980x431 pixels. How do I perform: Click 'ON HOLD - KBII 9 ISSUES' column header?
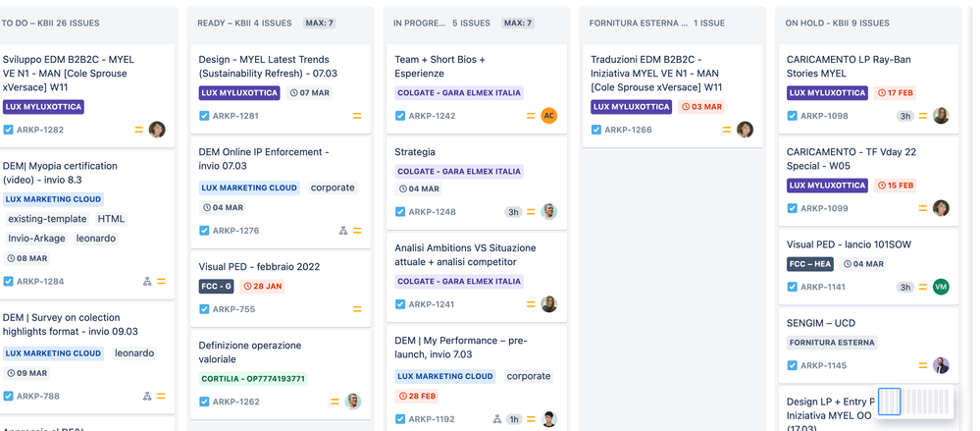click(x=838, y=24)
